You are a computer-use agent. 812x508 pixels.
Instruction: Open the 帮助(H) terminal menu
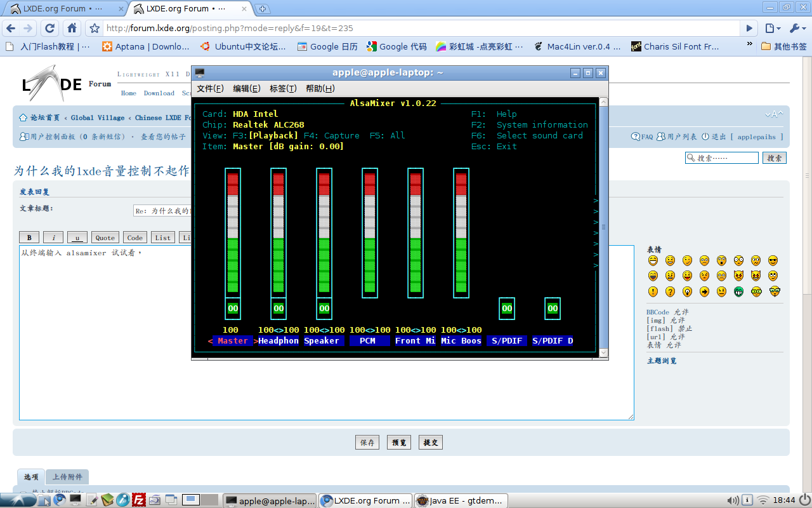tap(320, 88)
